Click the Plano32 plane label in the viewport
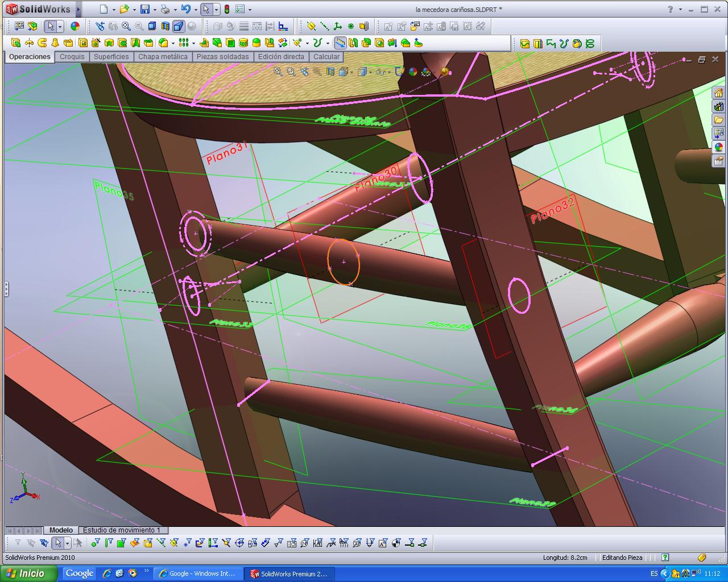 tap(553, 209)
